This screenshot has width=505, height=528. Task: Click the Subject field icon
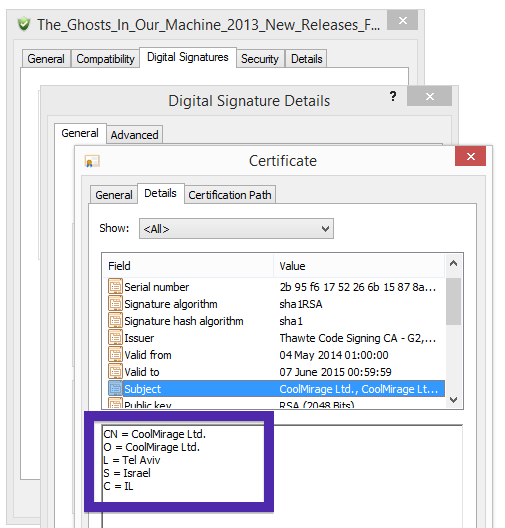coord(115,389)
